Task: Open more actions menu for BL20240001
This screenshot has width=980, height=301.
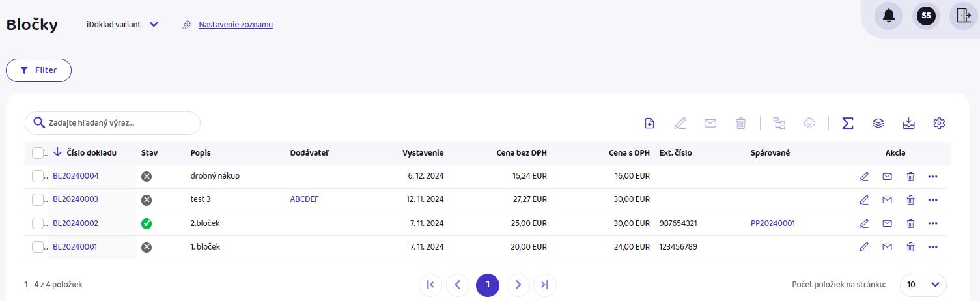Action: pyautogui.click(x=932, y=247)
